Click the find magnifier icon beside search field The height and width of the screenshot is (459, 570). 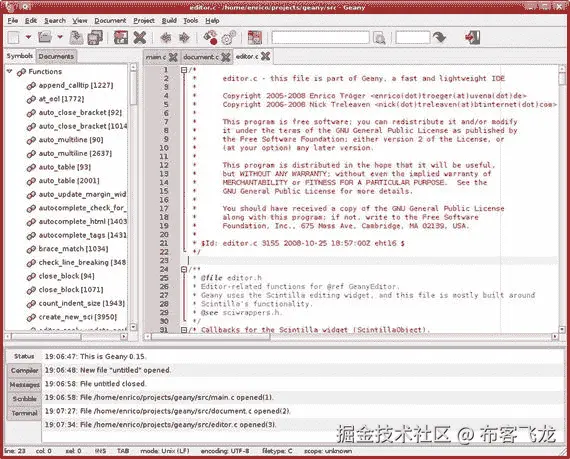click(x=379, y=38)
